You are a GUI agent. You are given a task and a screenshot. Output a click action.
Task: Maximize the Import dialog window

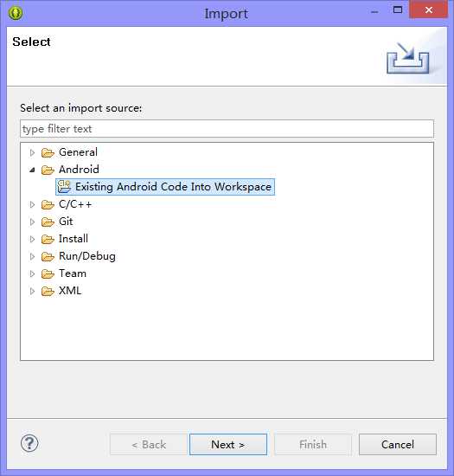click(x=398, y=10)
